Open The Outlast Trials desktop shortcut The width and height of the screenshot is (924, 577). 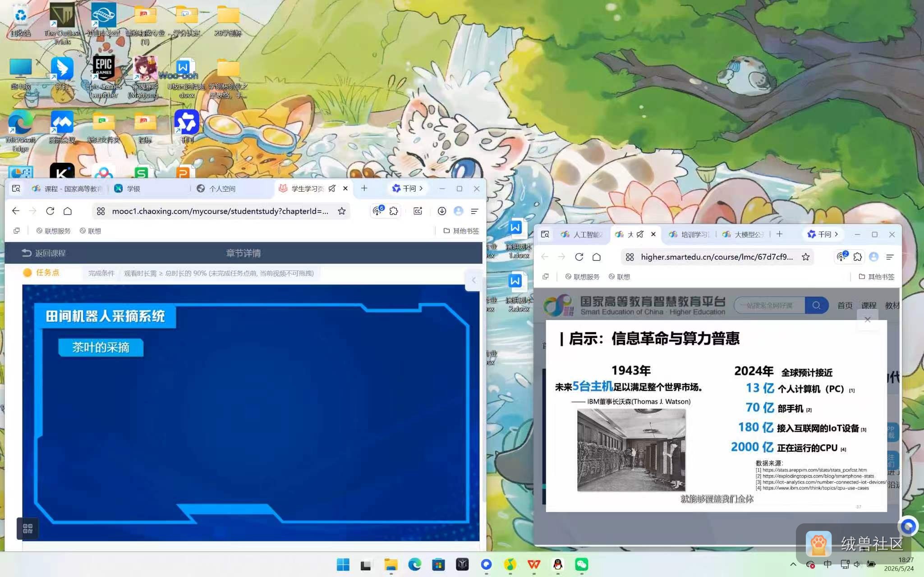tap(62, 24)
